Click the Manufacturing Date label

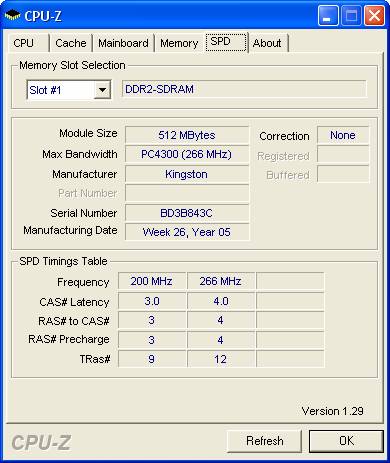[70, 230]
